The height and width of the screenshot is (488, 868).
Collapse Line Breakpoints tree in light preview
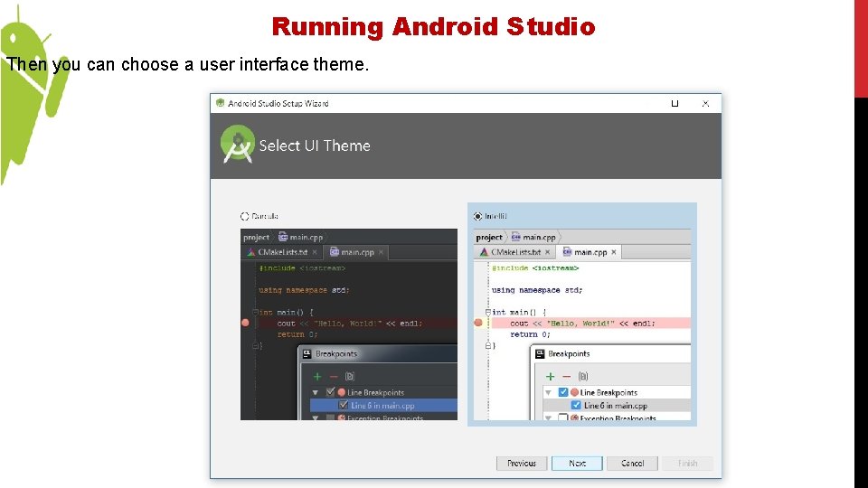pyautogui.click(x=548, y=392)
